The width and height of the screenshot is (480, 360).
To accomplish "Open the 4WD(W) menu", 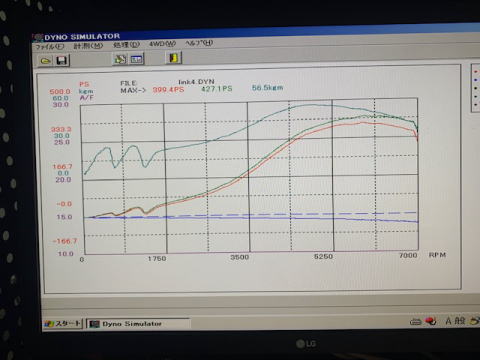I will point(162,44).
